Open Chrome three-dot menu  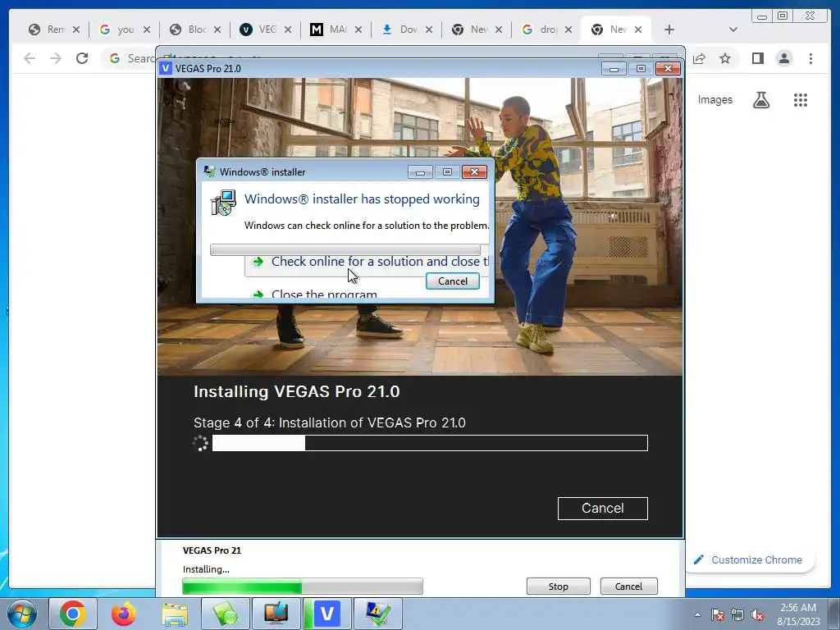pos(811,58)
